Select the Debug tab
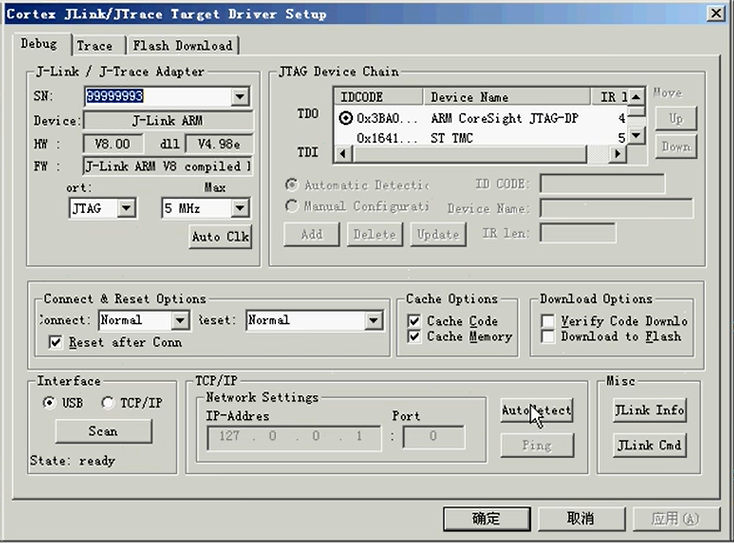Viewport: 734px width, 543px height. pos(40,44)
